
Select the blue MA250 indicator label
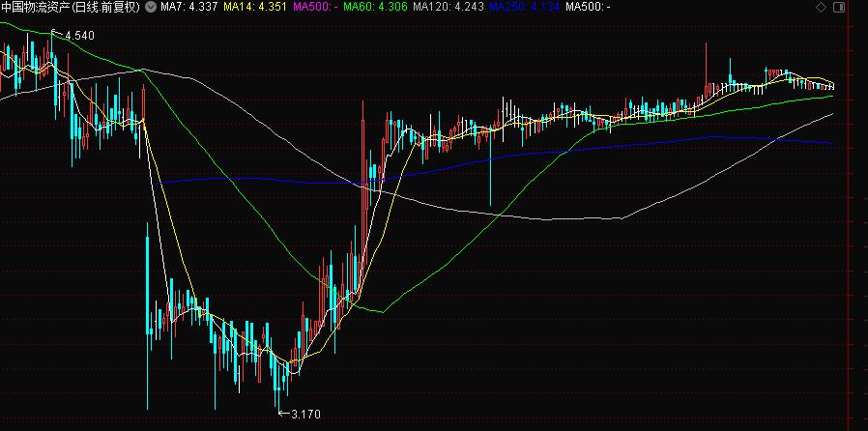524,7
